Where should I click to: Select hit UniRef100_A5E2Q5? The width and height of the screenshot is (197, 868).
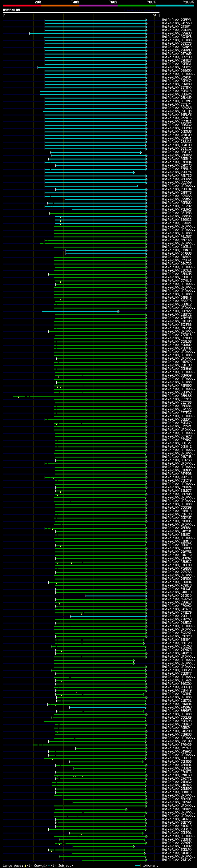point(177,328)
